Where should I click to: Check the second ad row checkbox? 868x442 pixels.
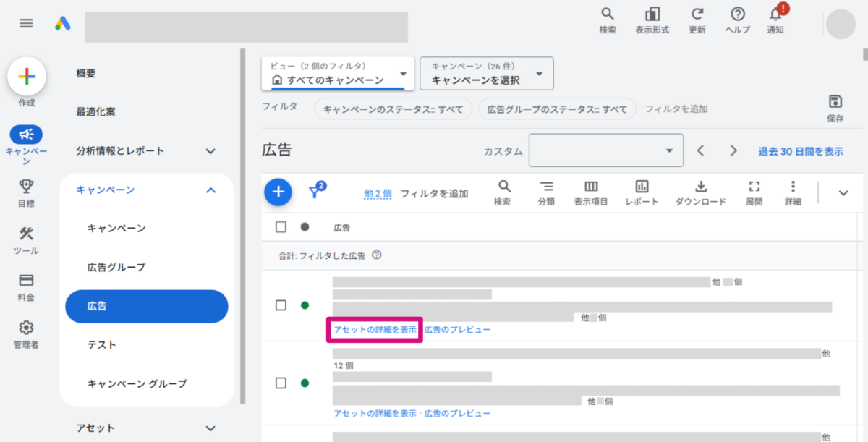(281, 383)
